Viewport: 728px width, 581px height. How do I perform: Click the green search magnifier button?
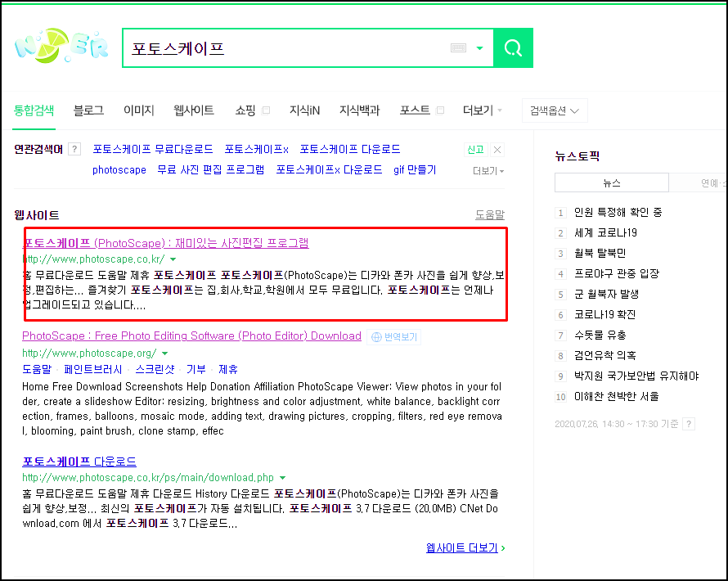(513, 47)
